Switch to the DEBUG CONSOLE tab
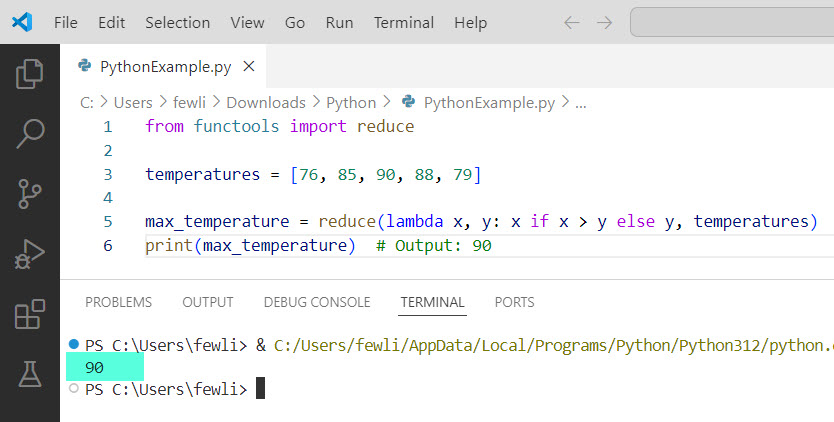The height and width of the screenshot is (422, 834). point(317,302)
